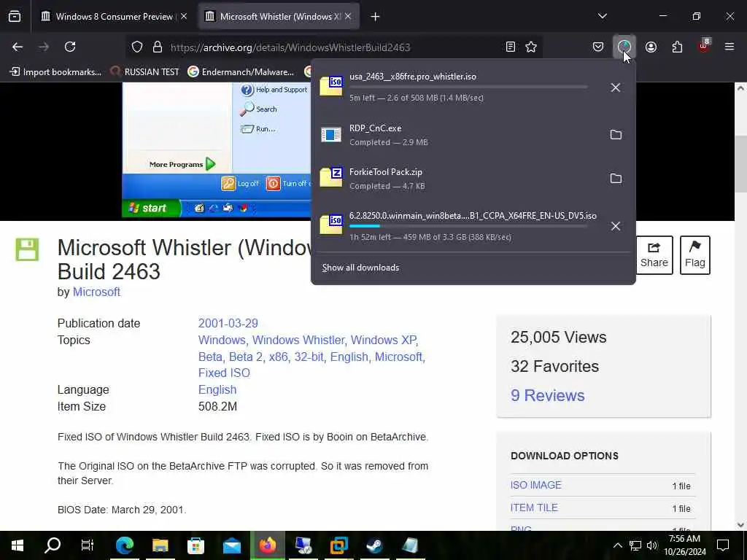Close the Windows 8 Consumer Preview tab
This screenshot has height=560, width=747.
click(x=184, y=17)
